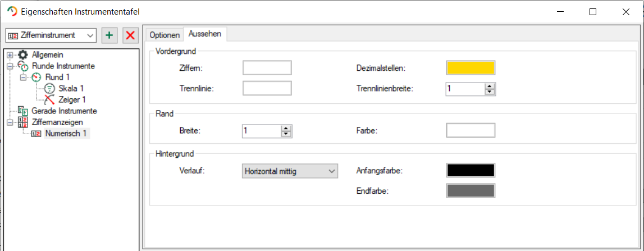Collapse the Ziffernanzeigen tree node
The image size is (644, 251).
10,122
